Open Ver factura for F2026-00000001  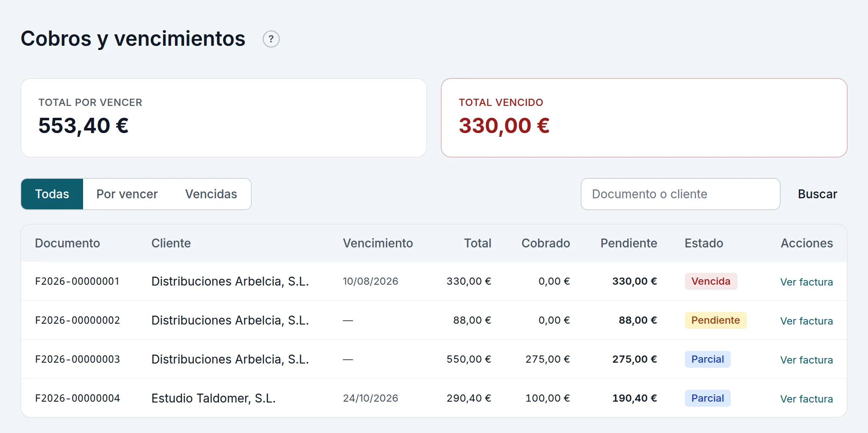(x=807, y=282)
